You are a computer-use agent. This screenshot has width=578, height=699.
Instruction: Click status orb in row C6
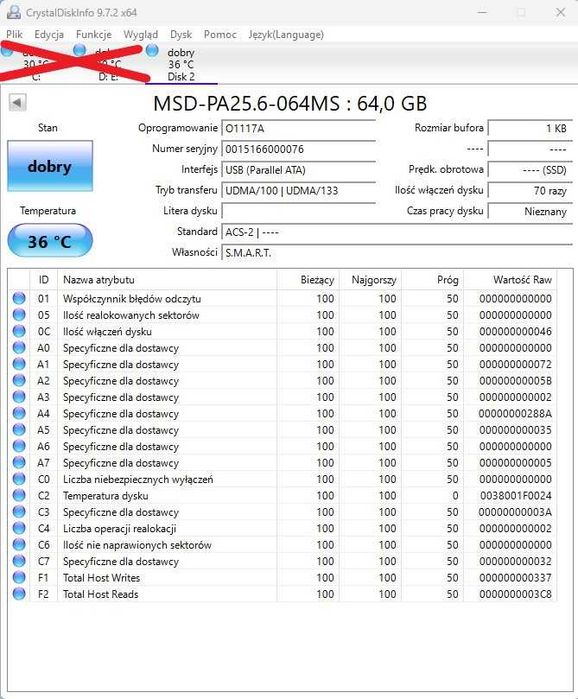19,544
